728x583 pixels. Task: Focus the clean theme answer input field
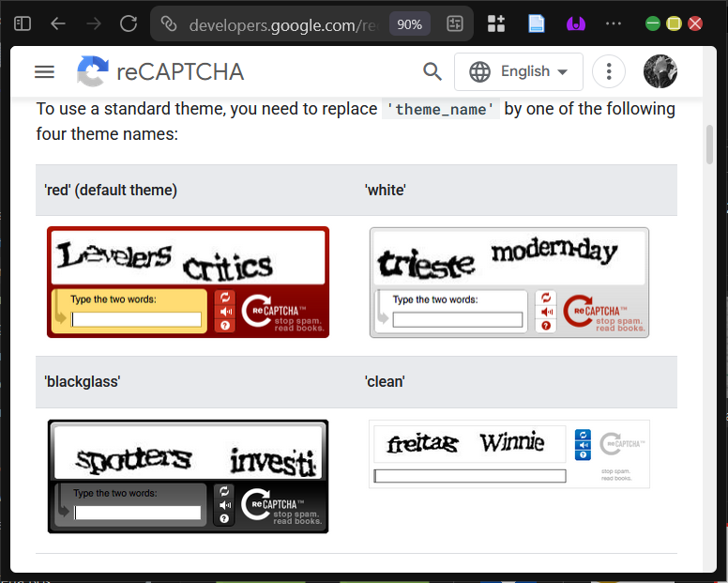click(470, 476)
